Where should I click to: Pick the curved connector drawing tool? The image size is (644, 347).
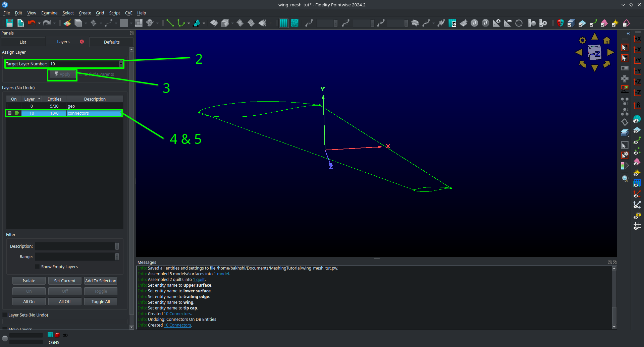point(181,23)
